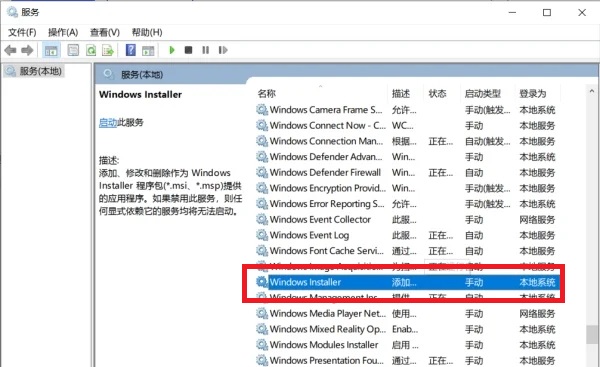Sort by the 名称 column header
Screen dimensions: 600x367
[267, 94]
